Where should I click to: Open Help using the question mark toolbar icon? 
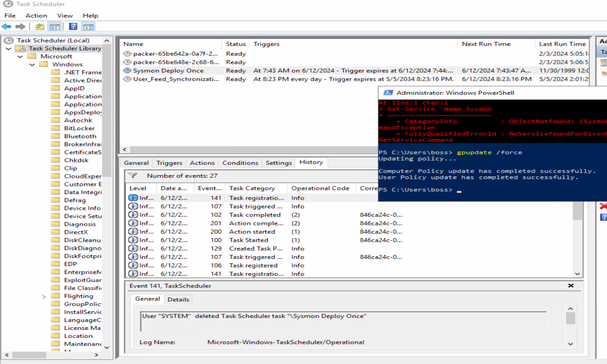73,27
